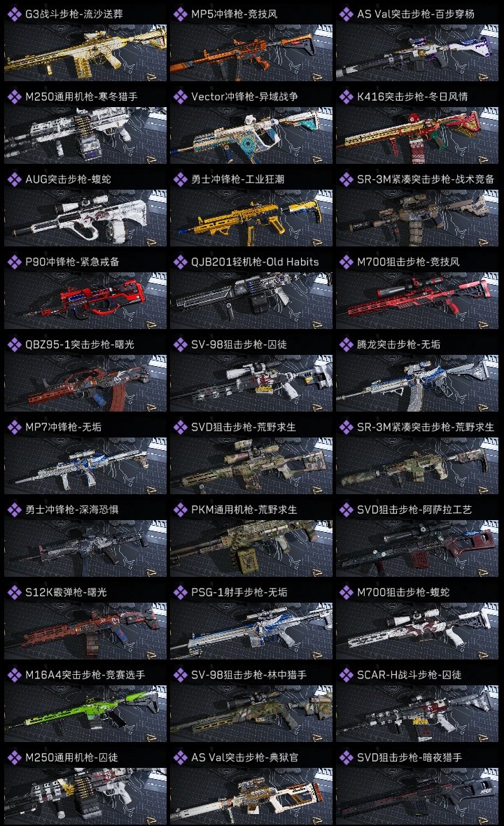Click the SCAR-H战斗步枪-囚徒 title text
This screenshot has width=504, height=826.
[409, 675]
